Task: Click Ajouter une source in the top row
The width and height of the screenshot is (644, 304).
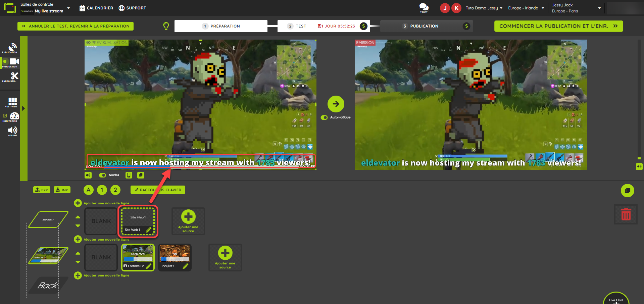Action: coord(188,221)
